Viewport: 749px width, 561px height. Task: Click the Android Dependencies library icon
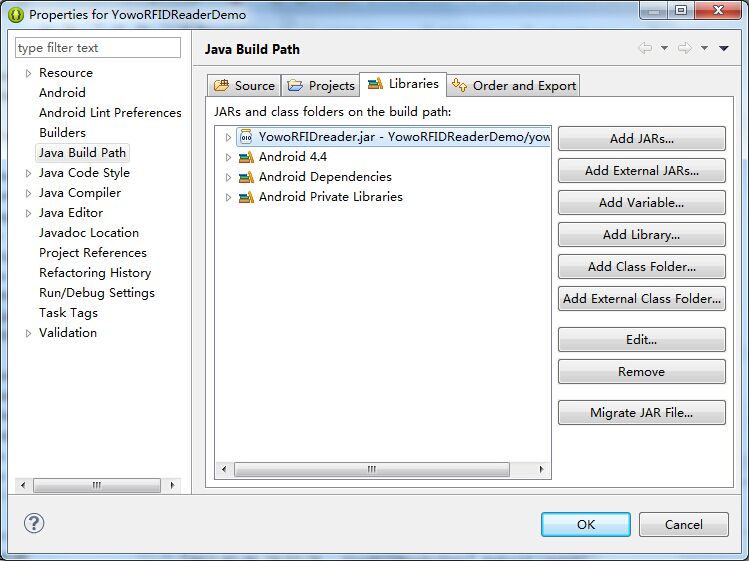246,177
